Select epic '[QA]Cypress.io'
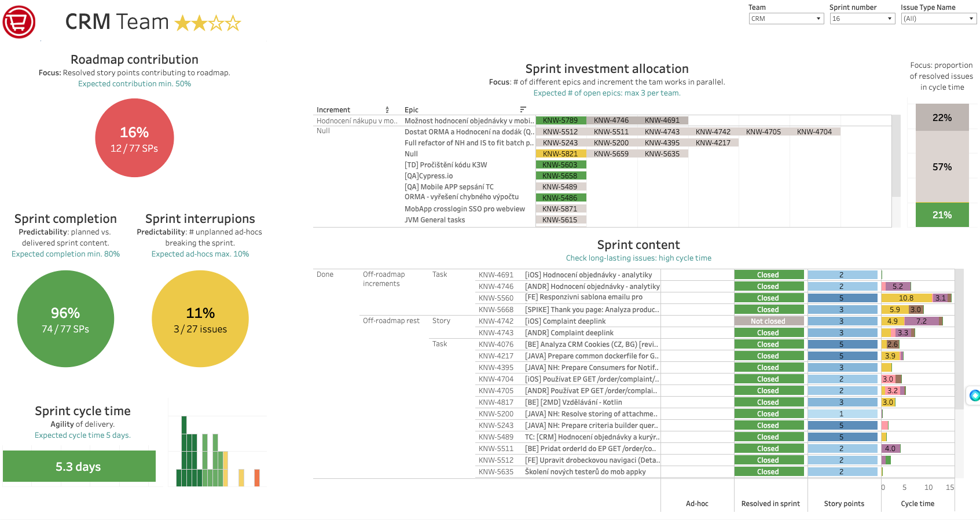This screenshot has width=980, height=520. pos(429,176)
